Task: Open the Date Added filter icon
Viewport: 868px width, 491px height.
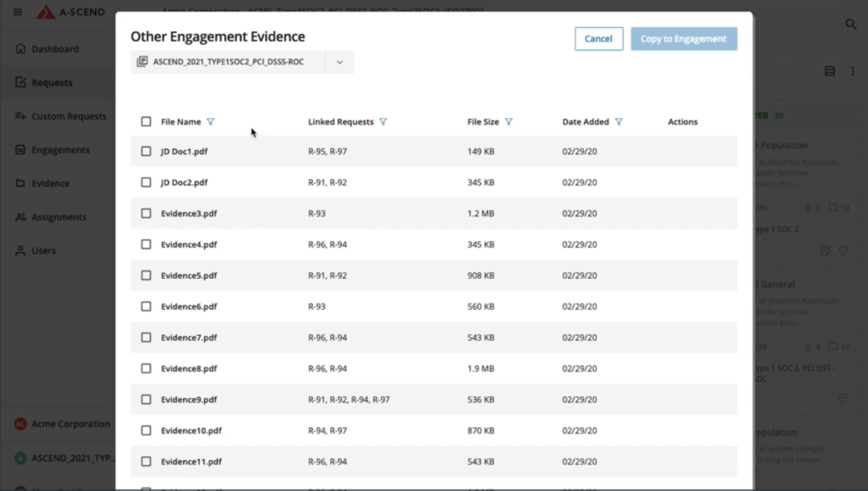Action: (619, 122)
